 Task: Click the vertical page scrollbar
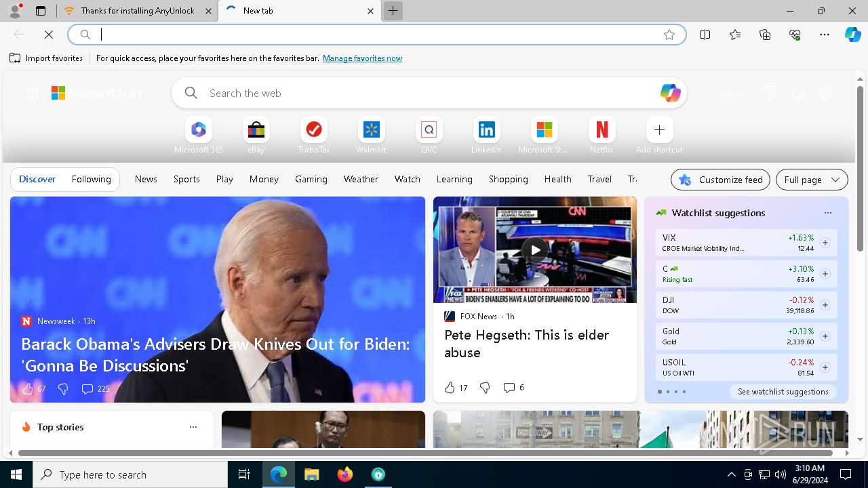coord(861,168)
